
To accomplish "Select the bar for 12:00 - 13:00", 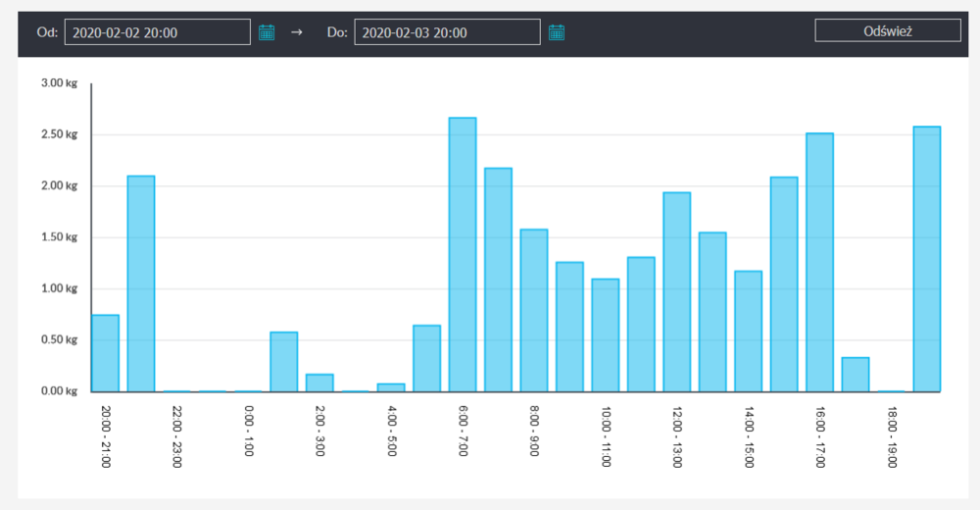I will tap(677, 292).
